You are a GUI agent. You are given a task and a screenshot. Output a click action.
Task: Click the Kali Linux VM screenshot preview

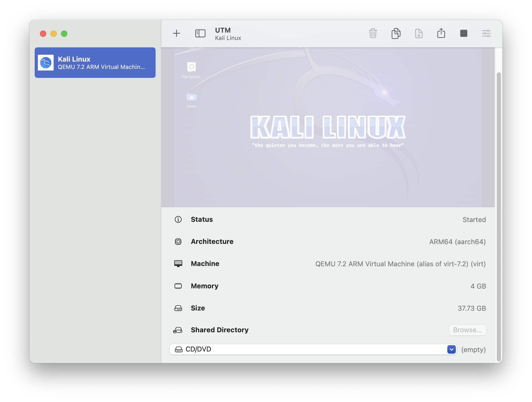[x=328, y=127]
